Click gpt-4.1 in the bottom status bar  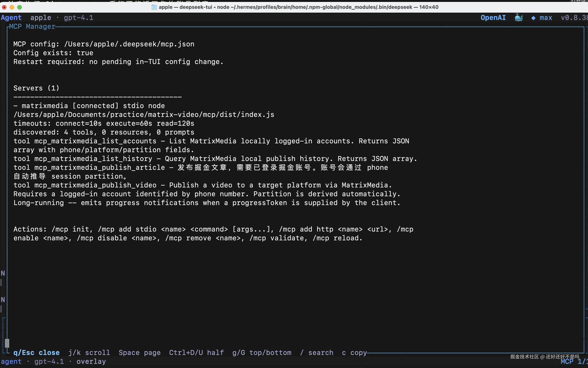coord(49,362)
